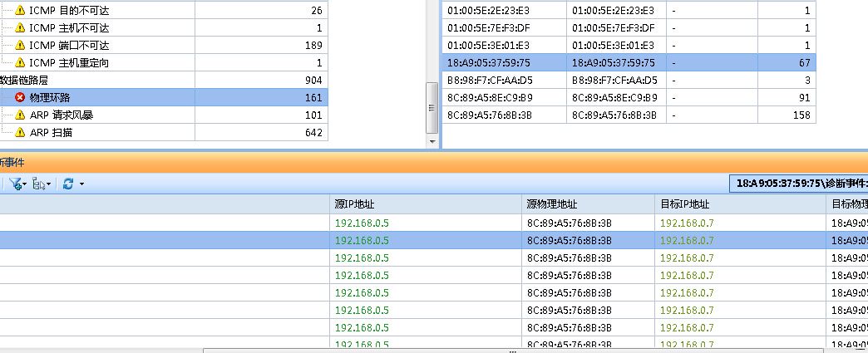The image size is (868, 353).
Task: Click count 91 in the address list
Action: [x=804, y=98]
